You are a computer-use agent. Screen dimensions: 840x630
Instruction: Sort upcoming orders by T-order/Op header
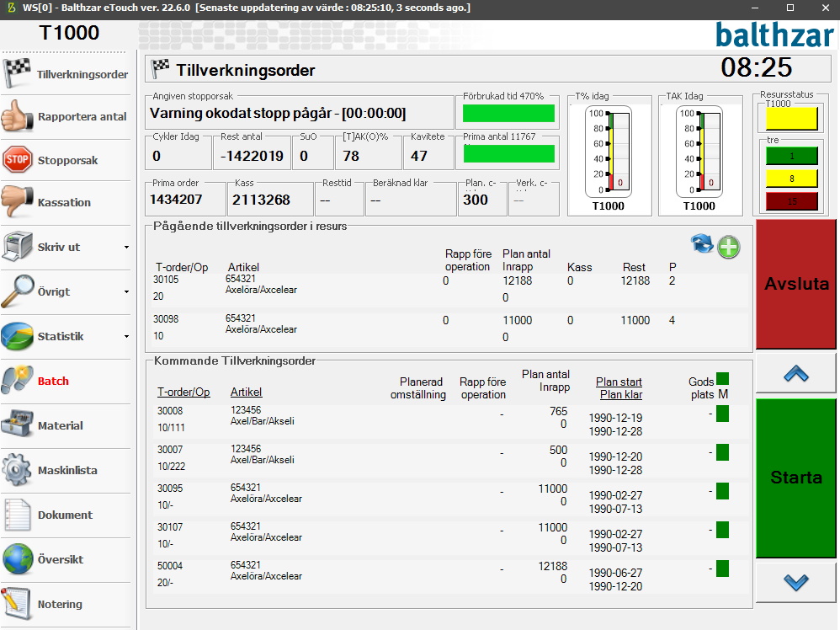pyautogui.click(x=183, y=392)
